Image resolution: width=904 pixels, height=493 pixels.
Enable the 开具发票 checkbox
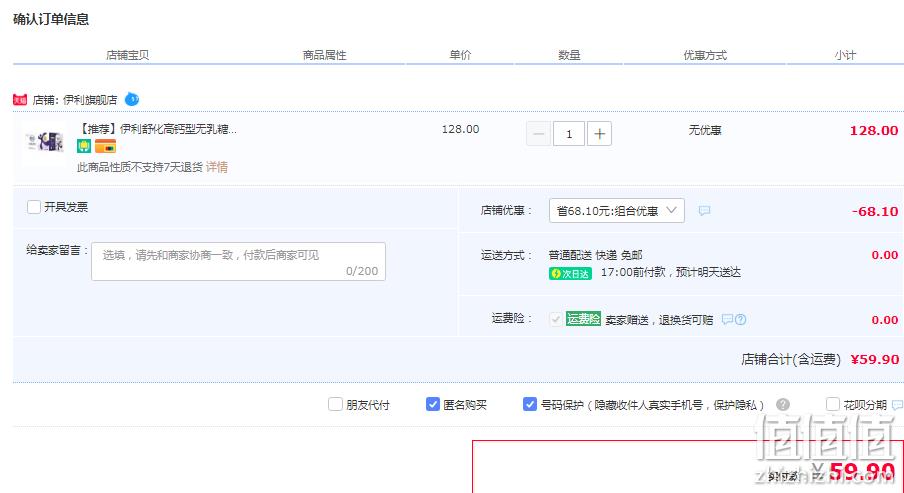pyautogui.click(x=34, y=206)
